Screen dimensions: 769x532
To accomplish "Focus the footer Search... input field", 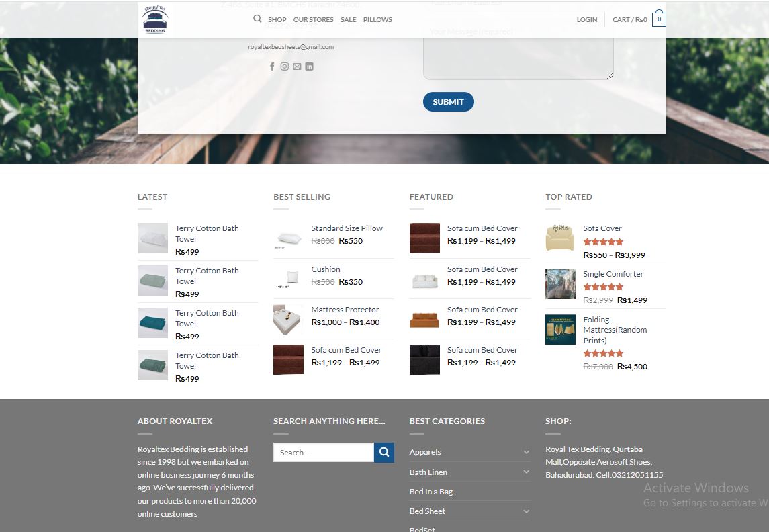I will pyautogui.click(x=324, y=452).
